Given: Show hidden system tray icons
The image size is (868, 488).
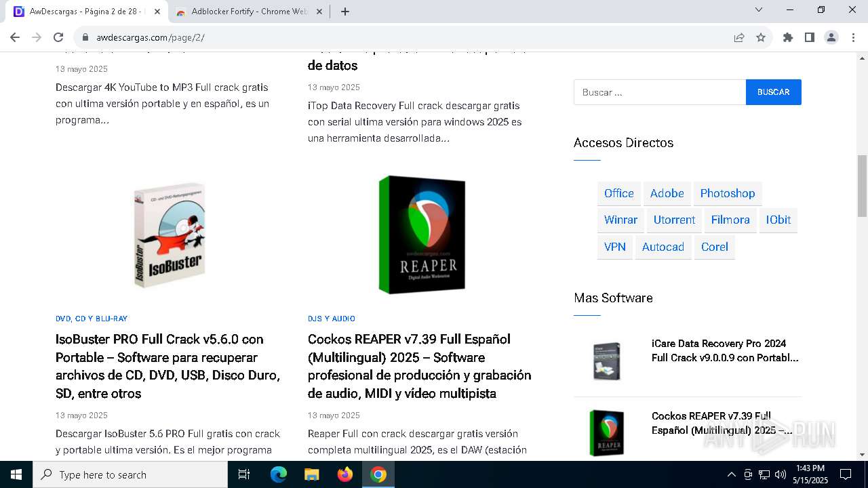Looking at the screenshot, I should (731, 474).
